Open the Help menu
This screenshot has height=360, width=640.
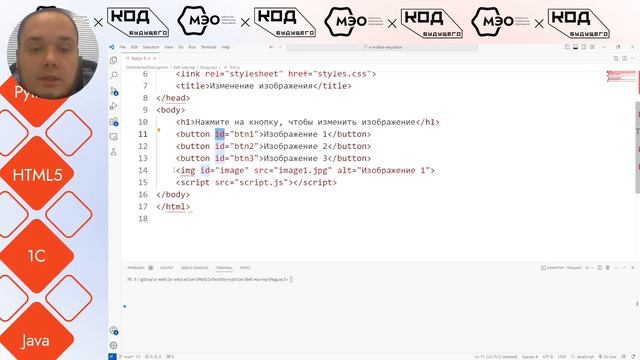click(x=225, y=47)
